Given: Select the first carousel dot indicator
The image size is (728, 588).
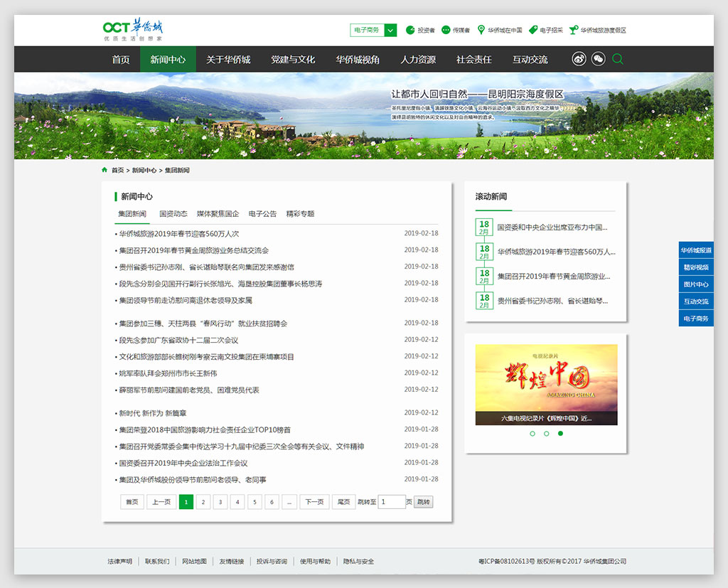Looking at the screenshot, I should [532, 433].
